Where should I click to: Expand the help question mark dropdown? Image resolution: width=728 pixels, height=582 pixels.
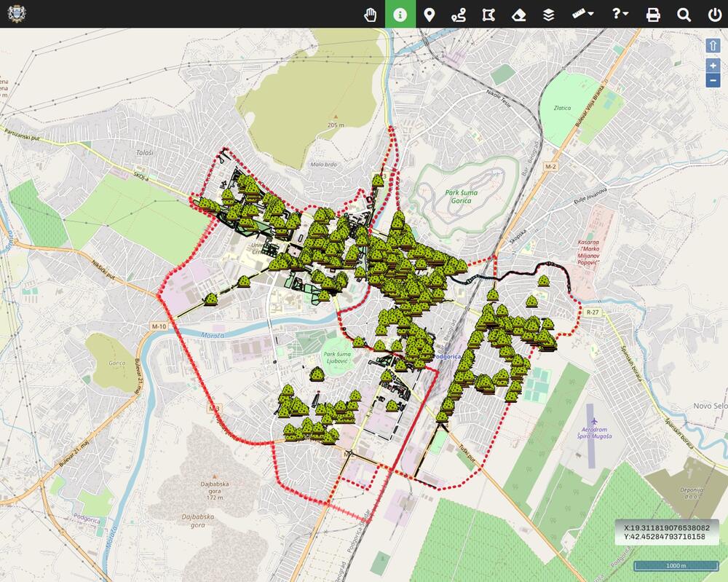tap(620, 15)
